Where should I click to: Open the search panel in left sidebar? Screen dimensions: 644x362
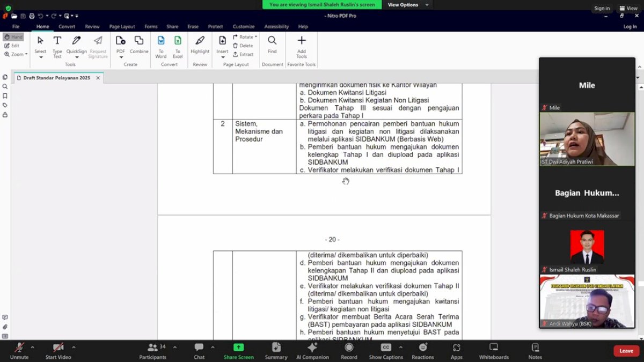tap(5, 86)
